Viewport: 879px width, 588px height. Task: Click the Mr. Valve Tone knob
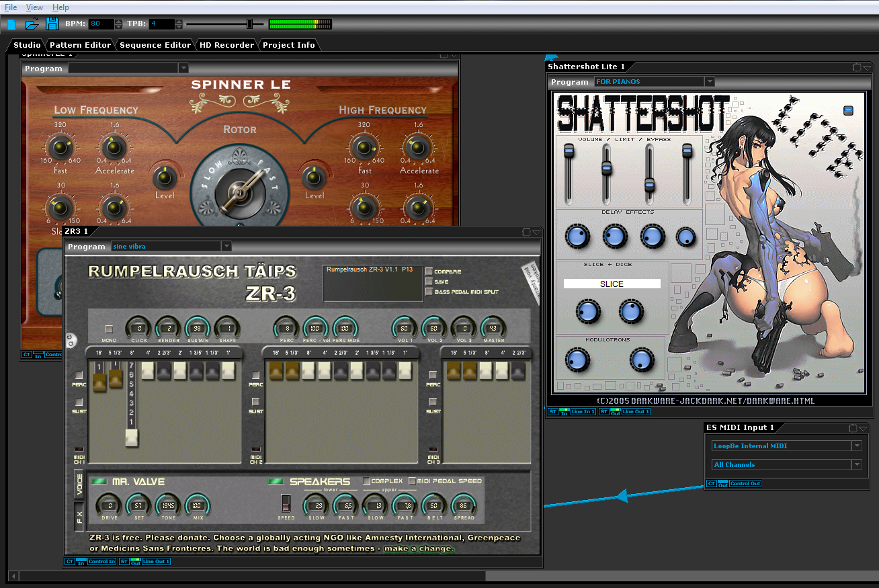168,505
